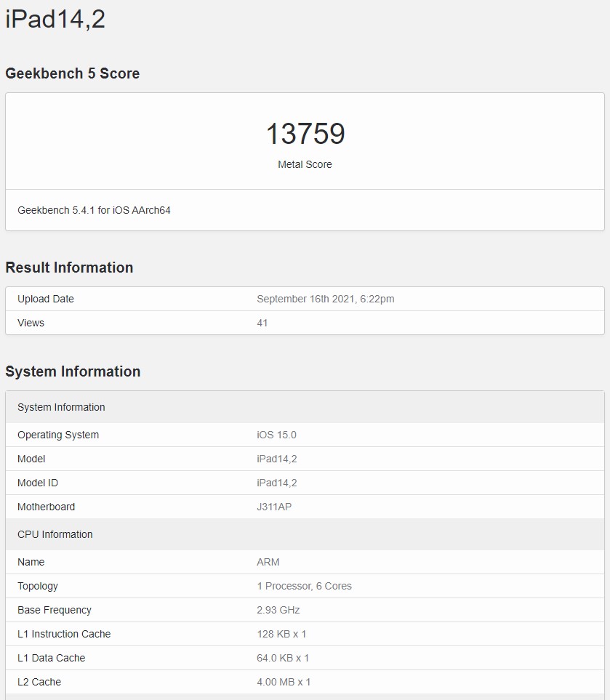
Task: Click the L1 Instruction Cache label
Action: pos(64,634)
